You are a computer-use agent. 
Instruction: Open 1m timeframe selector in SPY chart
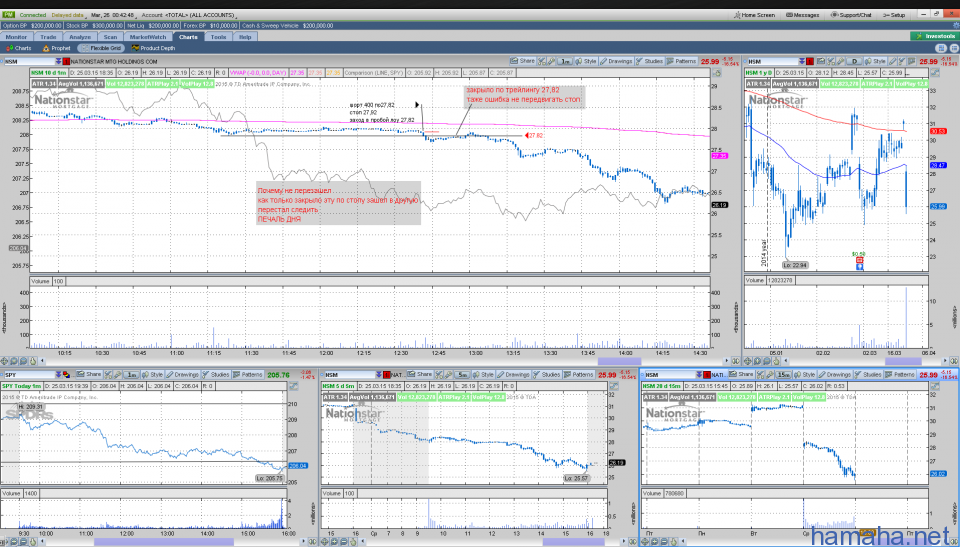click(131, 374)
